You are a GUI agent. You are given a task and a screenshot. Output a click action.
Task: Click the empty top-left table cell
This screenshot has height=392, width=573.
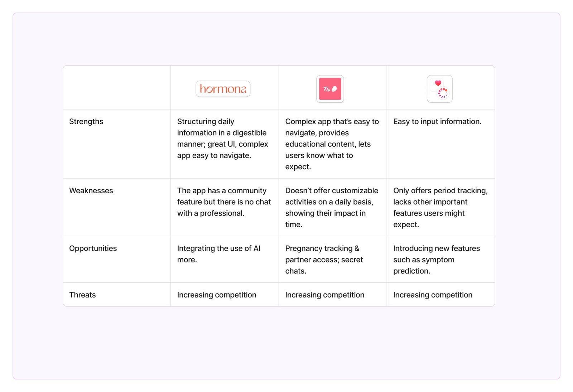click(x=117, y=88)
